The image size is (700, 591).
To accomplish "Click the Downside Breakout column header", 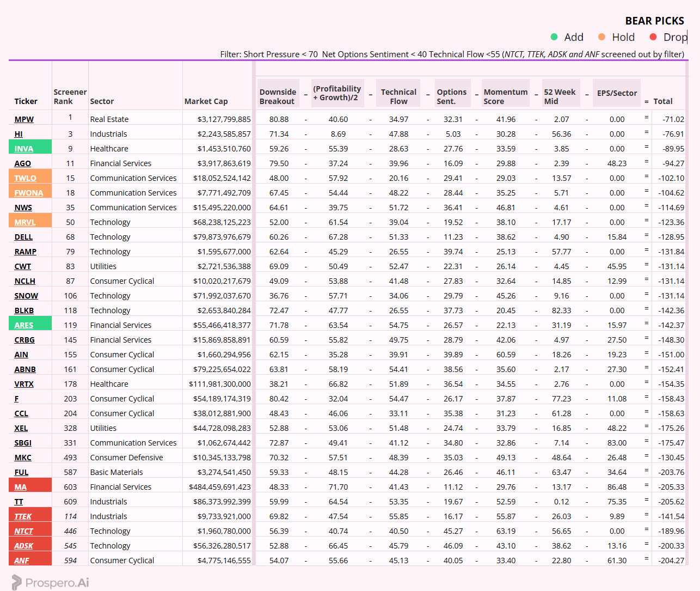I will tap(278, 96).
